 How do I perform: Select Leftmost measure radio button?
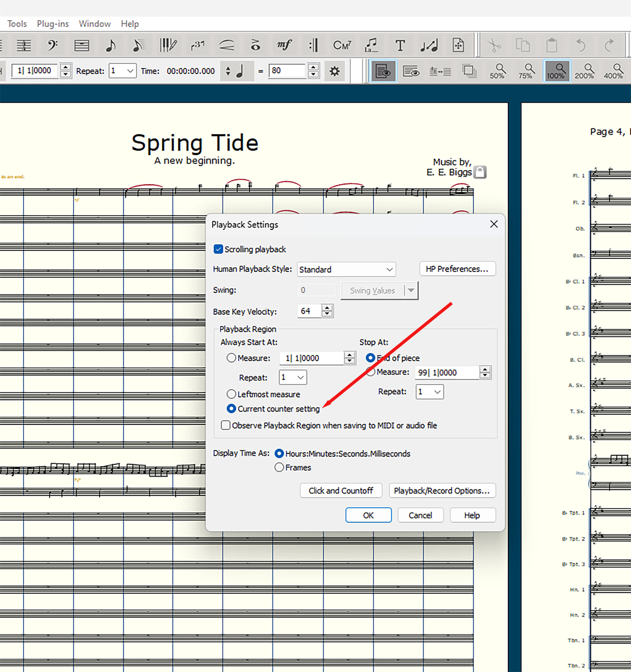pos(231,394)
